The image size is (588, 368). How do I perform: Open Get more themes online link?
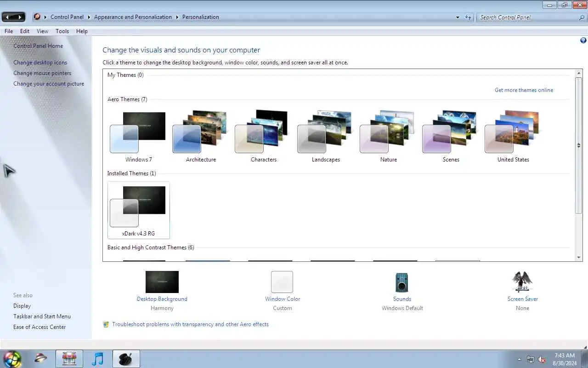click(524, 90)
